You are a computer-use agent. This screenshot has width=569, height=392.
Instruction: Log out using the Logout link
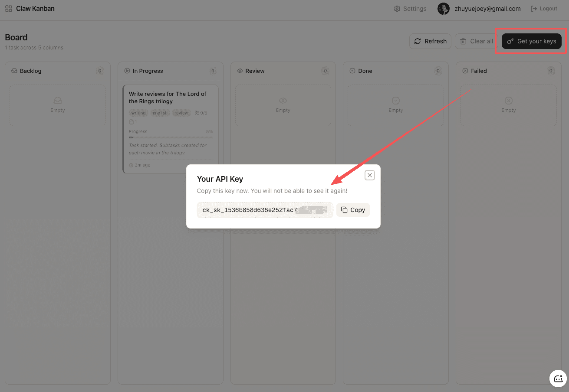pos(544,9)
